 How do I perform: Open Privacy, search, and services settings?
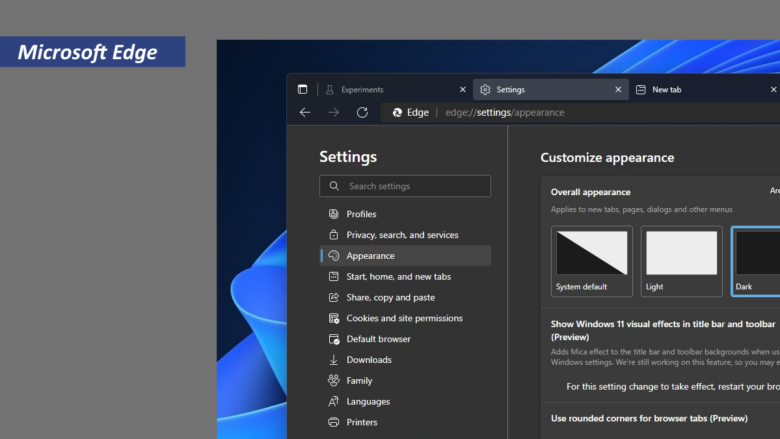pyautogui.click(x=405, y=235)
